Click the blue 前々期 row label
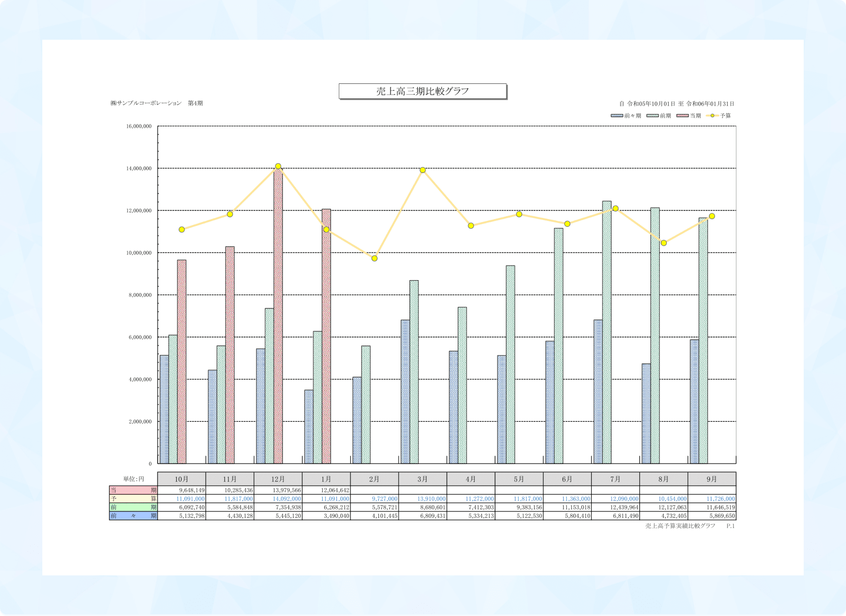846x616 pixels. 133,516
